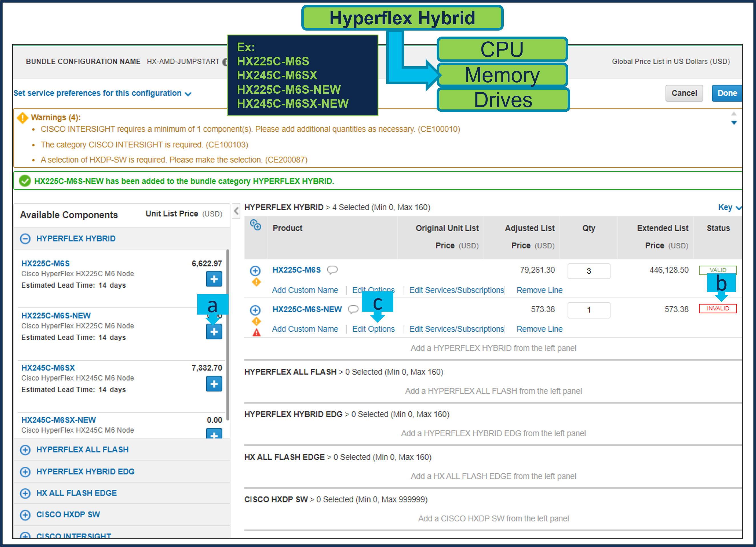Click orange warning diamond under HX225C-M6S row
This screenshot has height=547, width=756.
point(256,282)
